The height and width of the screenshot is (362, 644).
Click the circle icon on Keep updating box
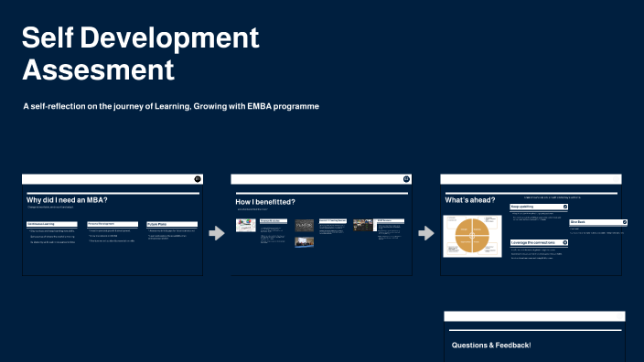(x=564, y=207)
